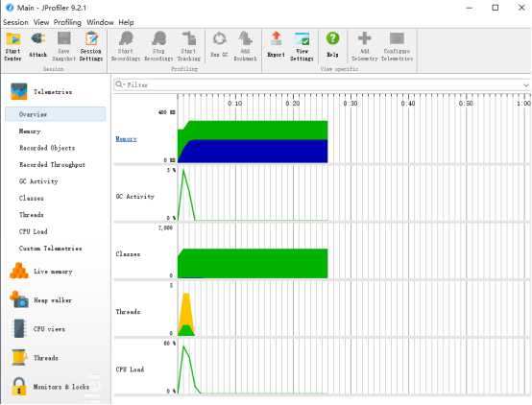Screen dimensions: 532x405
Task: Click in the Filter input field
Action: [322, 84]
